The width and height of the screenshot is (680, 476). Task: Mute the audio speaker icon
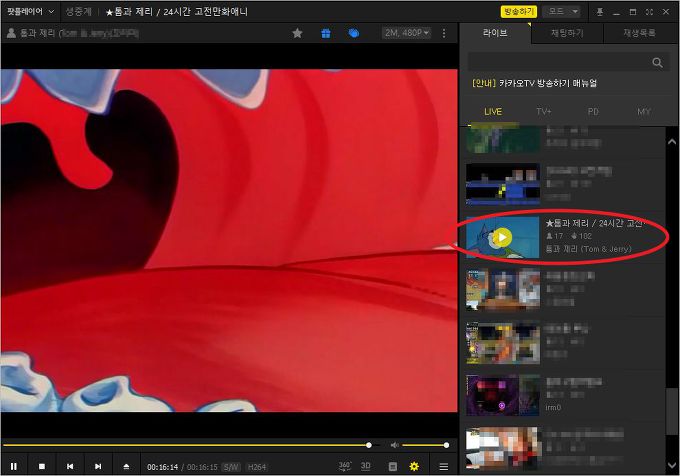pyautogui.click(x=394, y=445)
